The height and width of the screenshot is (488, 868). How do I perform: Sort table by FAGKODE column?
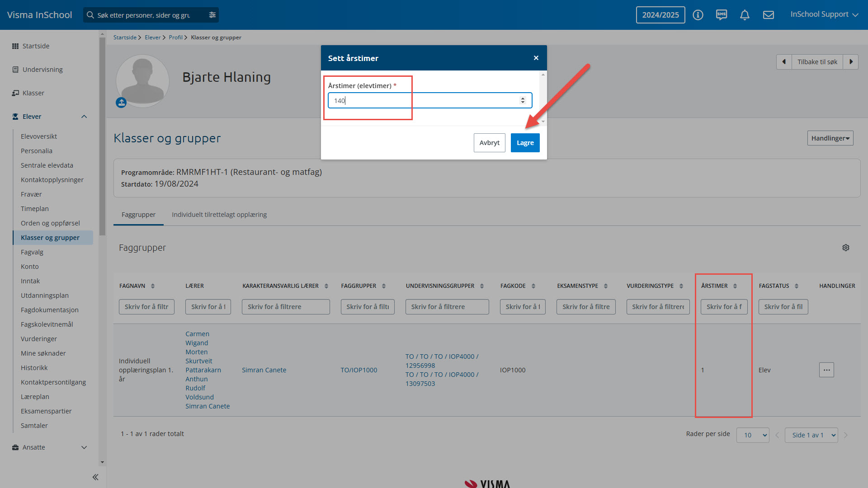tap(533, 286)
